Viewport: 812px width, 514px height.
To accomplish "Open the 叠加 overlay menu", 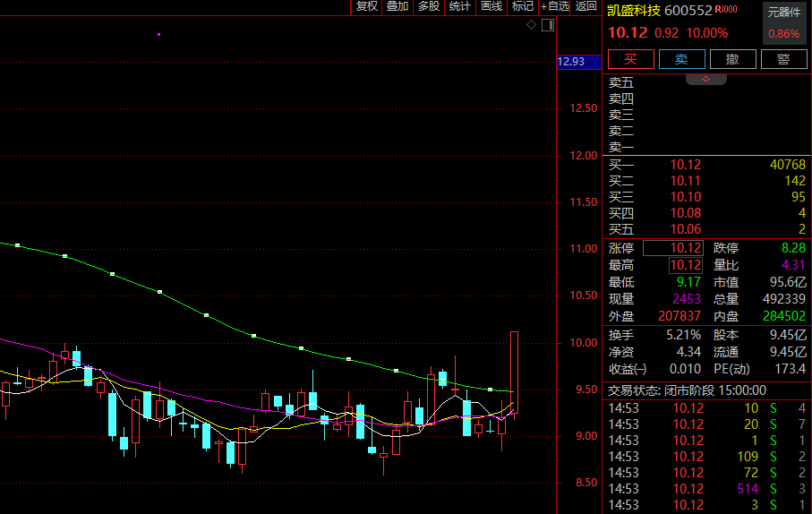I will pos(397,6).
